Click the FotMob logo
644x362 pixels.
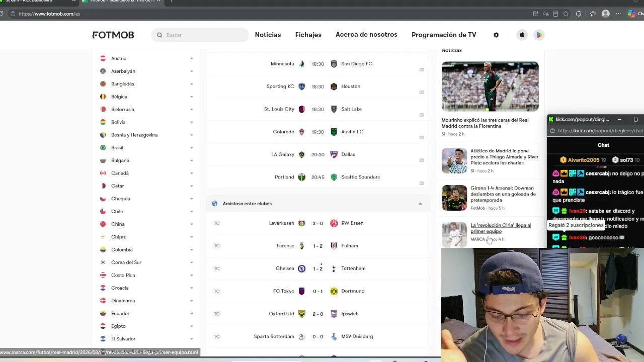coord(113,35)
